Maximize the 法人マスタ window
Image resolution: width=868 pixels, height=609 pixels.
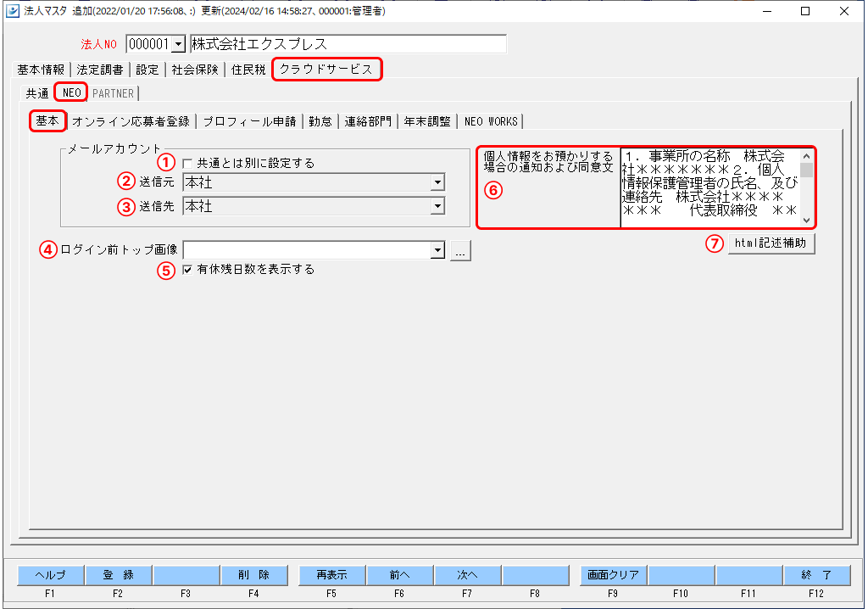tap(805, 11)
